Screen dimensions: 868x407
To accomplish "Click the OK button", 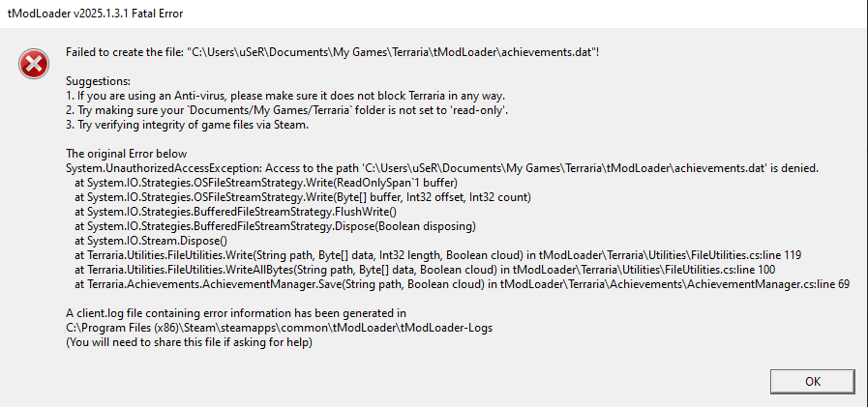I will 812,381.
